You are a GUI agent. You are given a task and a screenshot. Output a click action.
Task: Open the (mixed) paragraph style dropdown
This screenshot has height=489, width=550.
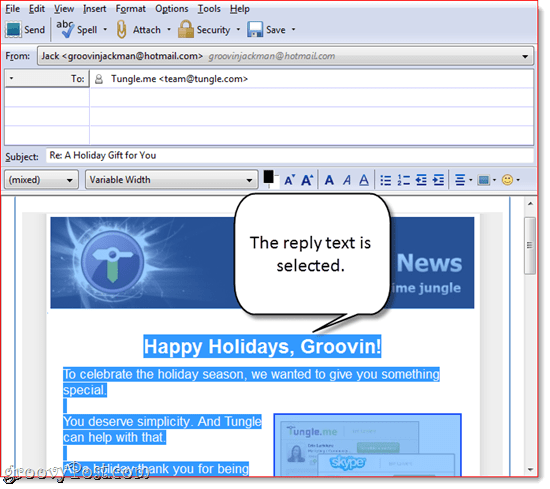[41, 180]
